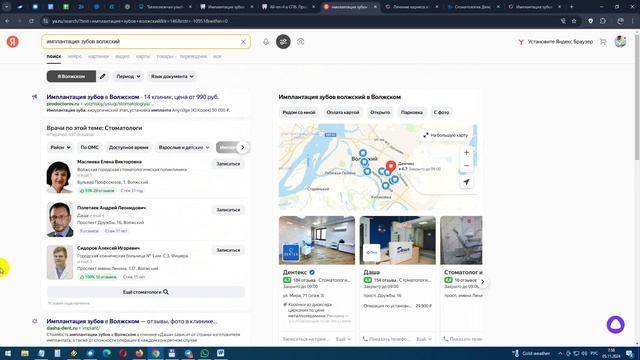Toggle the Открыто filter chip
Screen dimensions: 640x360
[380, 112]
